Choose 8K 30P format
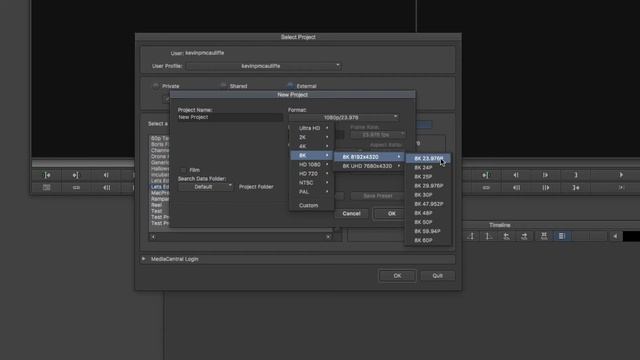This screenshot has height=360, width=640. [428, 195]
